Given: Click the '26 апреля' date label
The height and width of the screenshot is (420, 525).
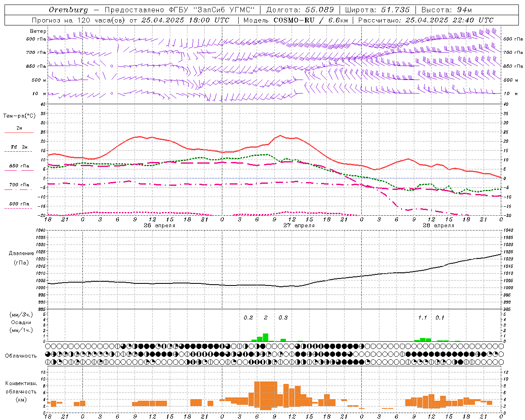Looking at the screenshot, I should pyautogui.click(x=160, y=226).
